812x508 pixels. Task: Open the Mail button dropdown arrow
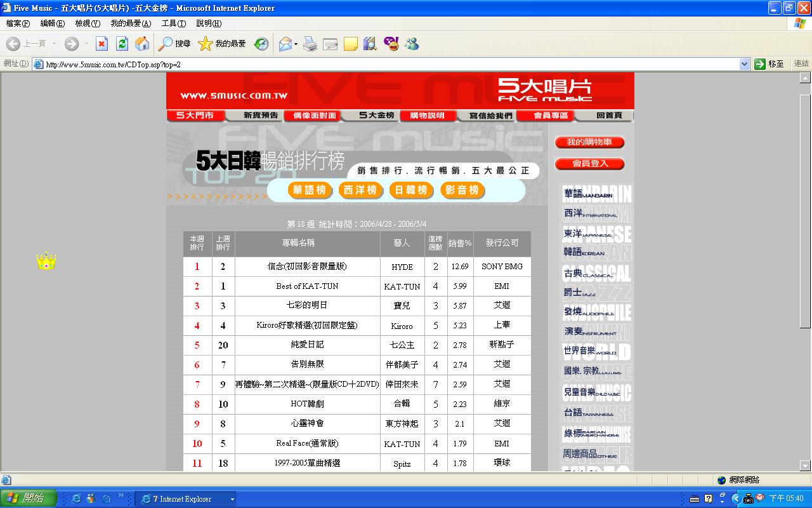pyautogui.click(x=296, y=44)
